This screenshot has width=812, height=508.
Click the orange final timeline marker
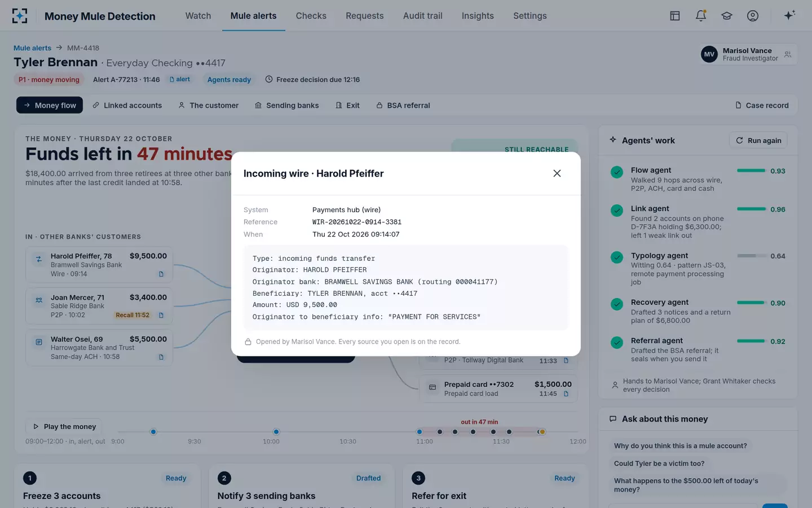coord(542,432)
